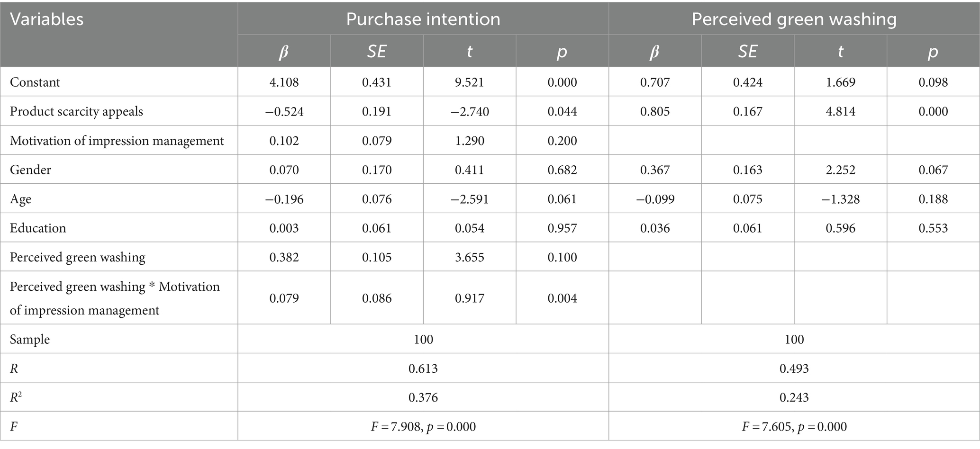Screen dimensions: 980x449
Task: Select the Education row label
Action: pos(38,228)
